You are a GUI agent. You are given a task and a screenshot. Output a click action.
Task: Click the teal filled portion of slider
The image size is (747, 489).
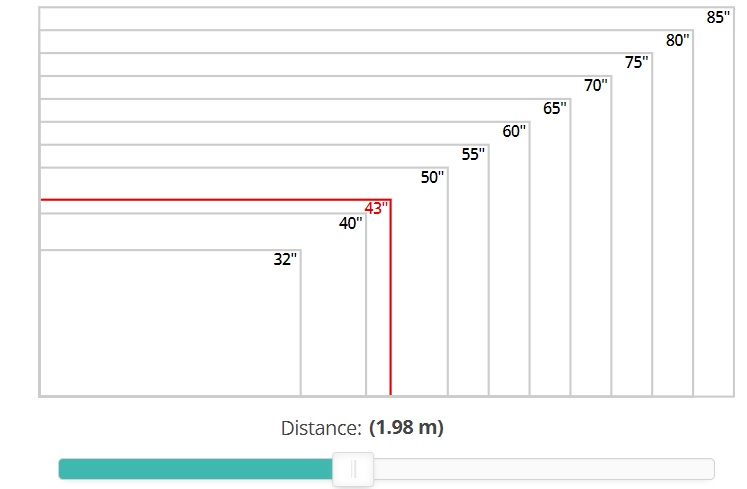[196, 469]
